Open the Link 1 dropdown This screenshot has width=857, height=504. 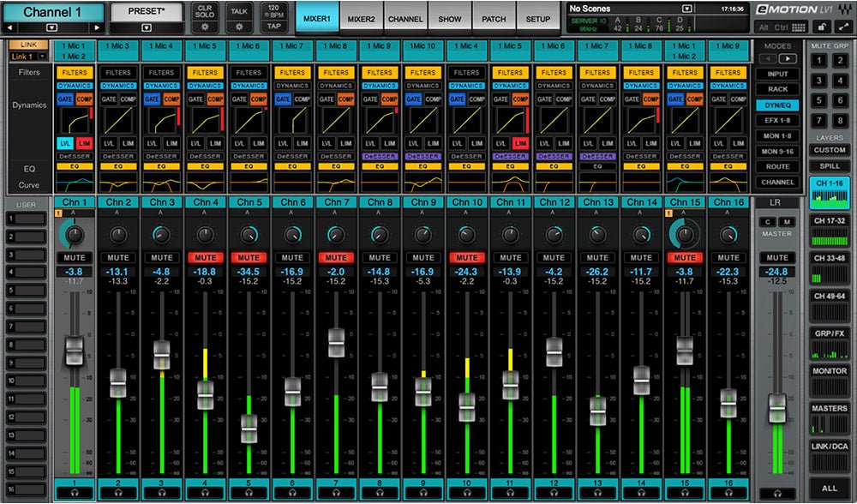pos(42,57)
